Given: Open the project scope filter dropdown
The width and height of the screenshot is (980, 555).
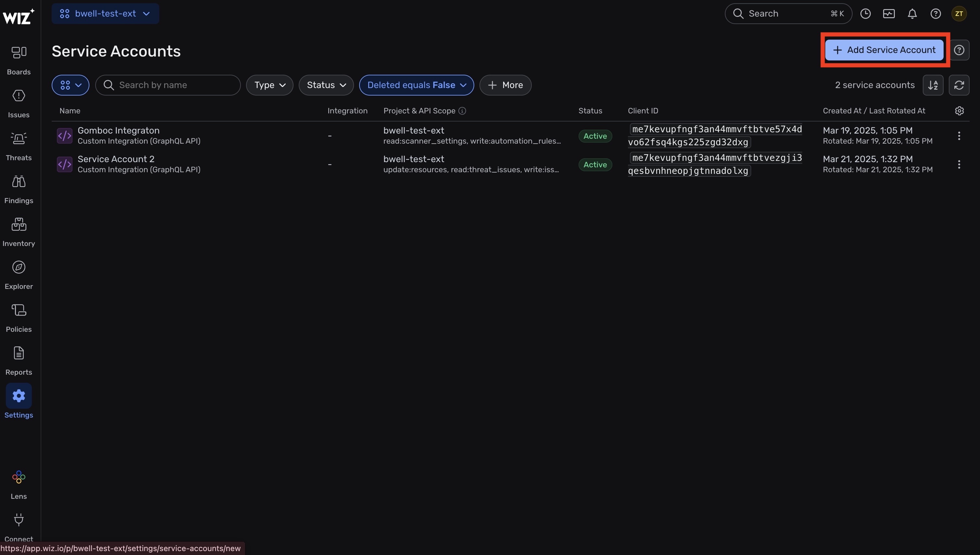Looking at the screenshot, I should click(x=71, y=85).
